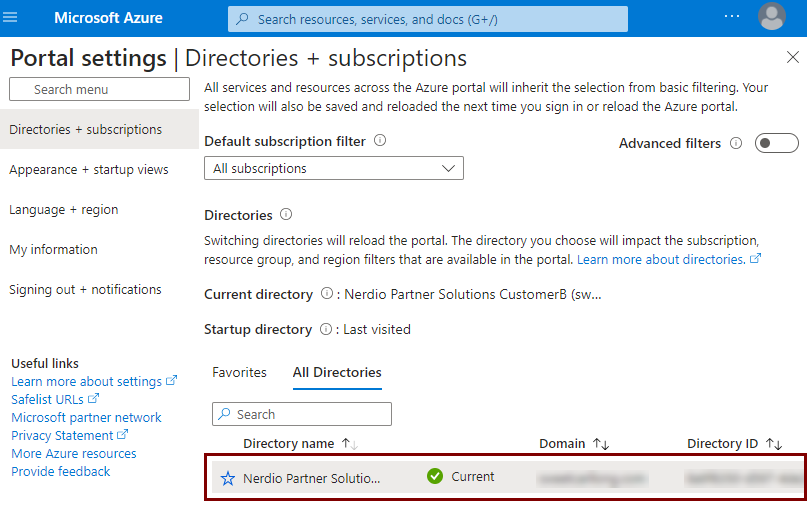Sort by Directory name arrows
Viewport: 807px width, 522px height.
pyautogui.click(x=350, y=444)
